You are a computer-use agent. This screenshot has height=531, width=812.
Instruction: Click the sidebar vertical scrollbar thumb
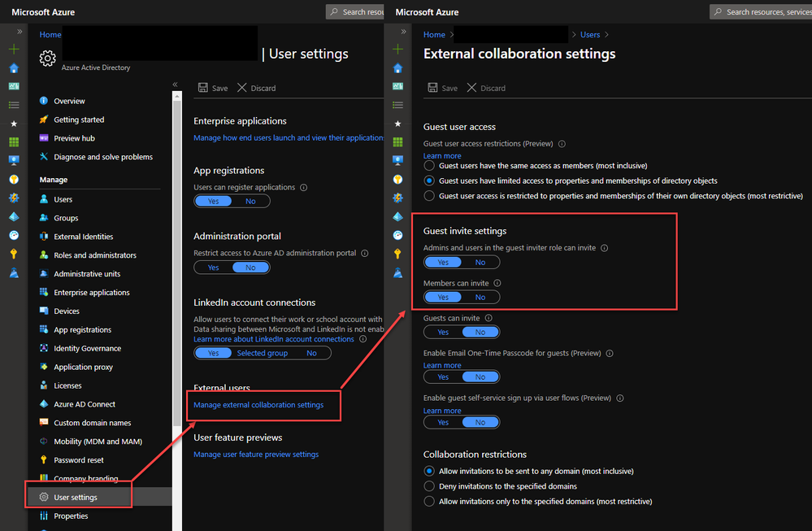[177, 263]
